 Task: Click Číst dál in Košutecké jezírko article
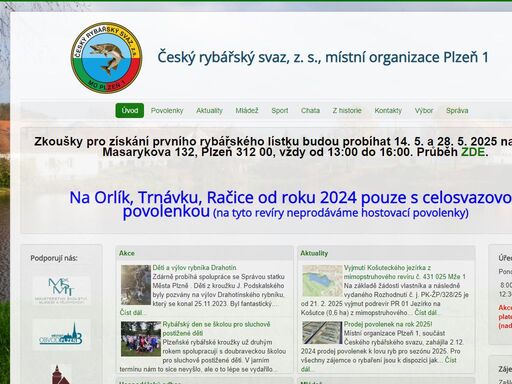coord(427,313)
